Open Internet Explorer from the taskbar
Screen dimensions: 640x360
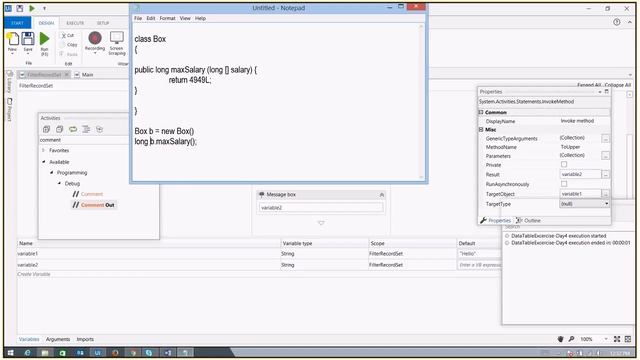[28, 353]
